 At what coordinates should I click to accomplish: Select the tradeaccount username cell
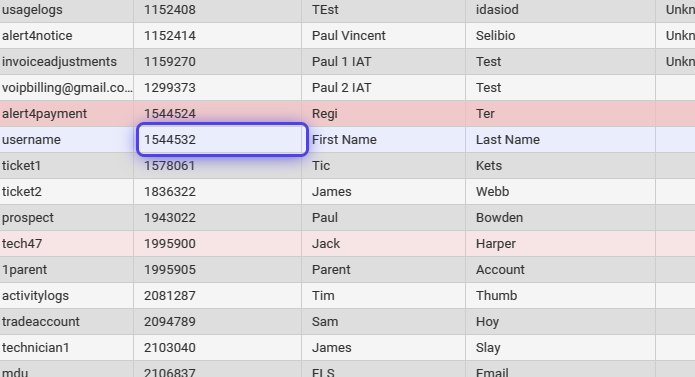click(x=66, y=322)
